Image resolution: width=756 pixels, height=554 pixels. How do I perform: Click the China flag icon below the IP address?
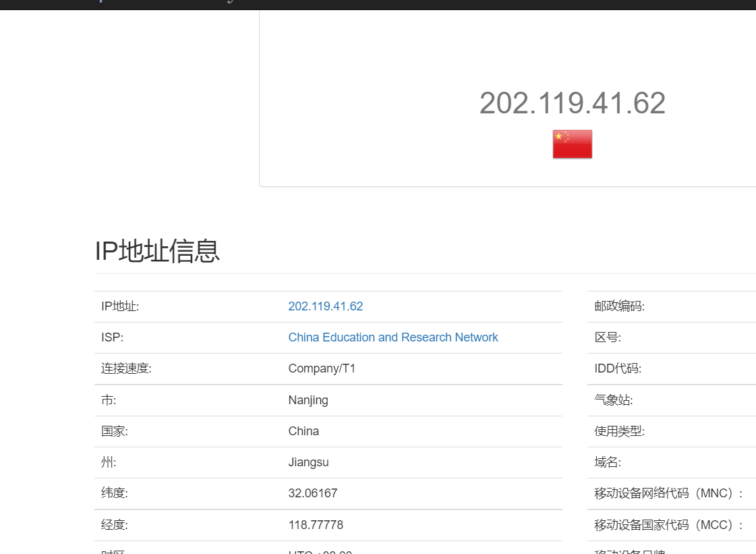(x=572, y=144)
